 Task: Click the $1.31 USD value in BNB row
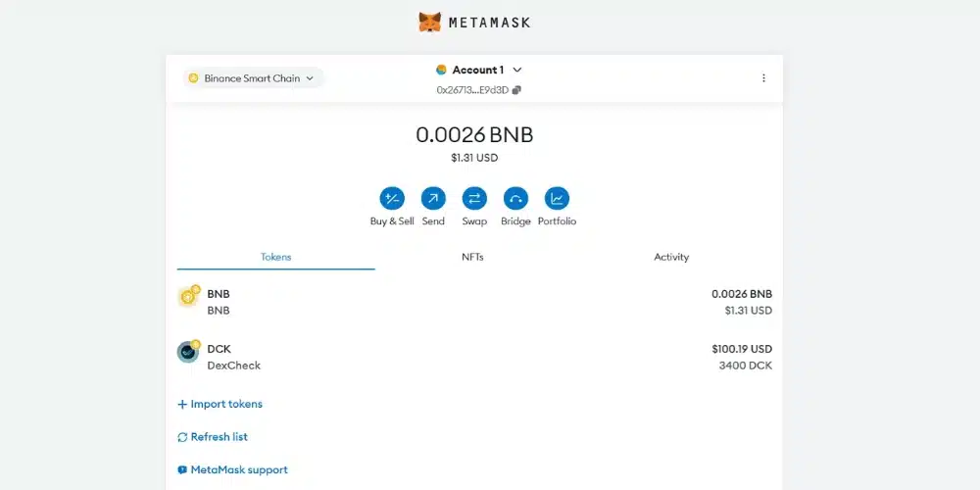coord(748,311)
